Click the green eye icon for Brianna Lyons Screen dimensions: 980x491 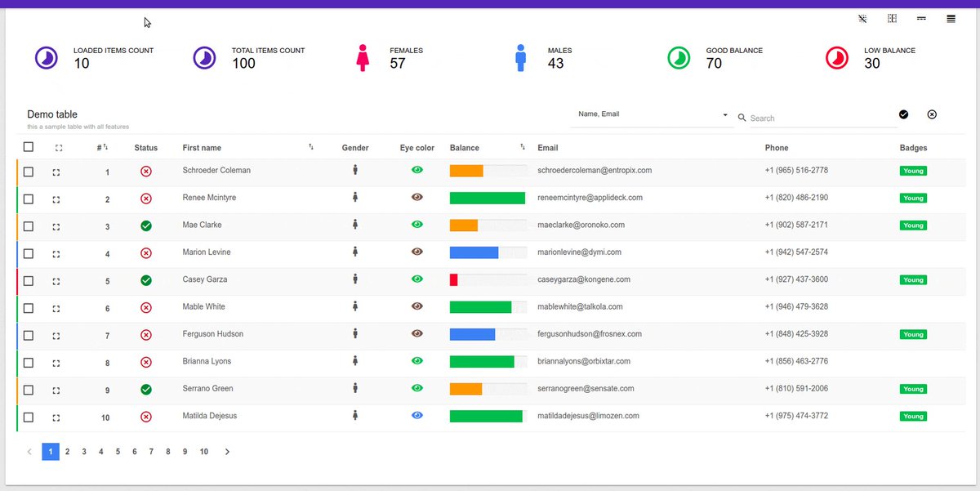[x=417, y=360]
